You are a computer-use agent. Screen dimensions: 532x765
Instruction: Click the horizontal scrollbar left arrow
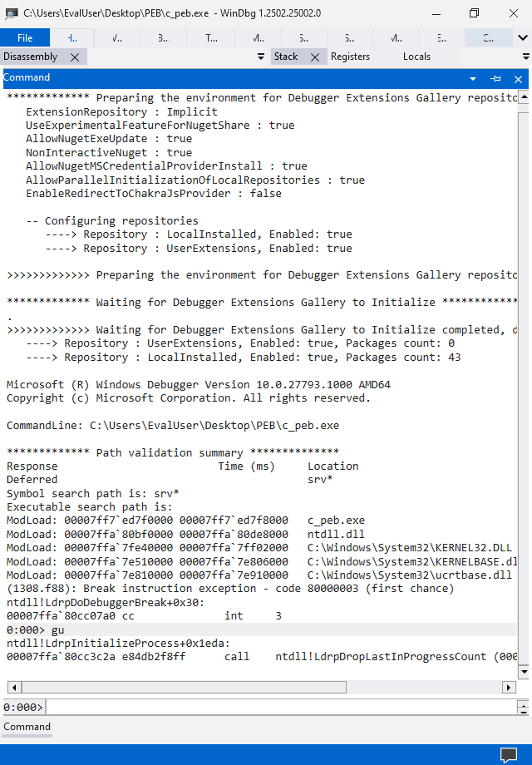pyautogui.click(x=11, y=688)
